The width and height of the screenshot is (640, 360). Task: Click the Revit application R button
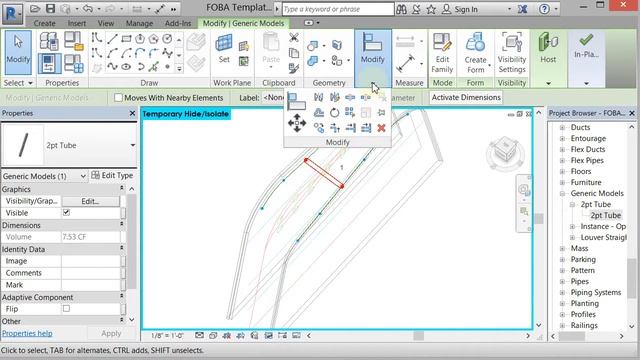[x=12, y=13]
